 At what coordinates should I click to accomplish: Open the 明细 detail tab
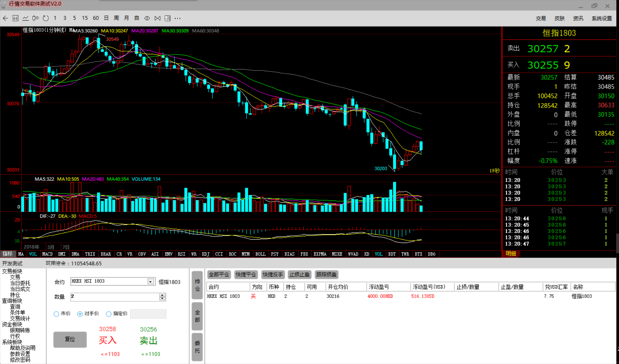(x=511, y=254)
